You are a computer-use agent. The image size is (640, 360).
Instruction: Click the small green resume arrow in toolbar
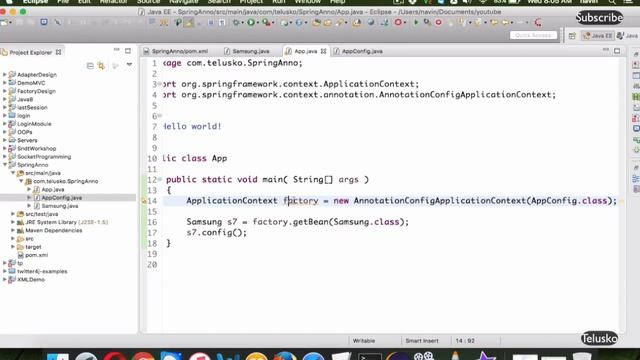pyautogui.click(x=416, y=22)
